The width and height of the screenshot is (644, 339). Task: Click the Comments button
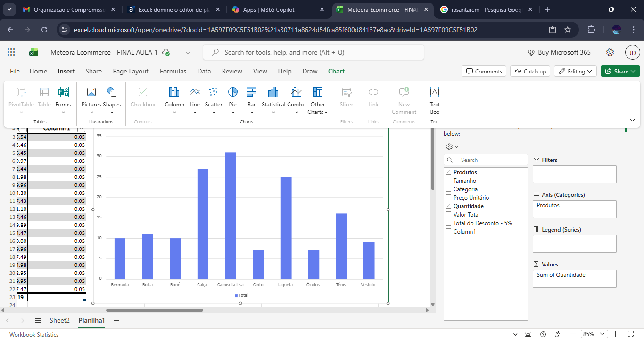click(x=484, y=72)
